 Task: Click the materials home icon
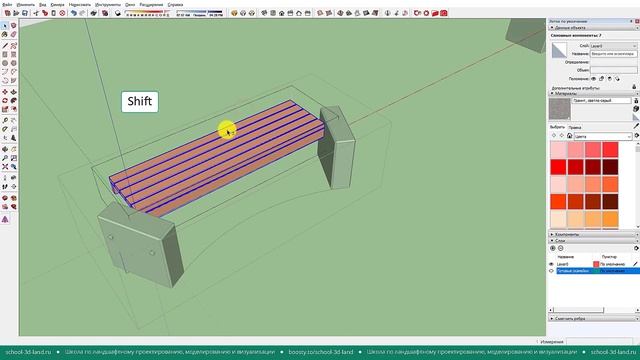[x=569, y=136]
